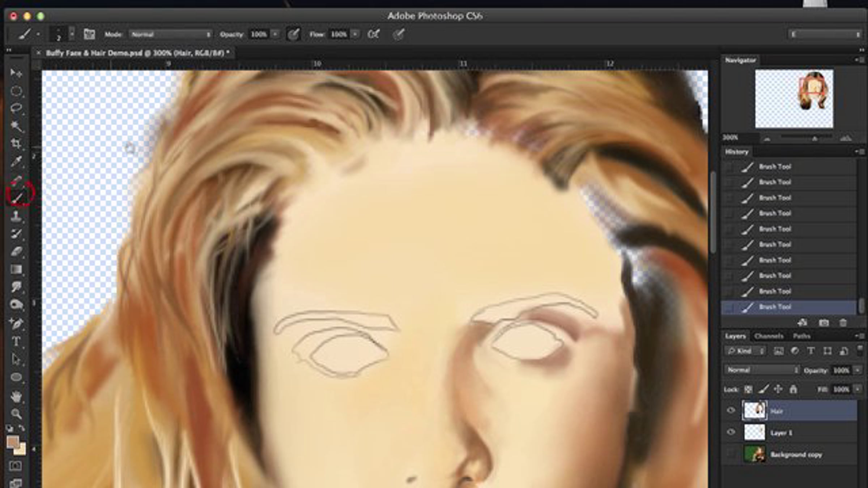Open the brush Mode dropdown
868x488 pixels.
point(170,34)
